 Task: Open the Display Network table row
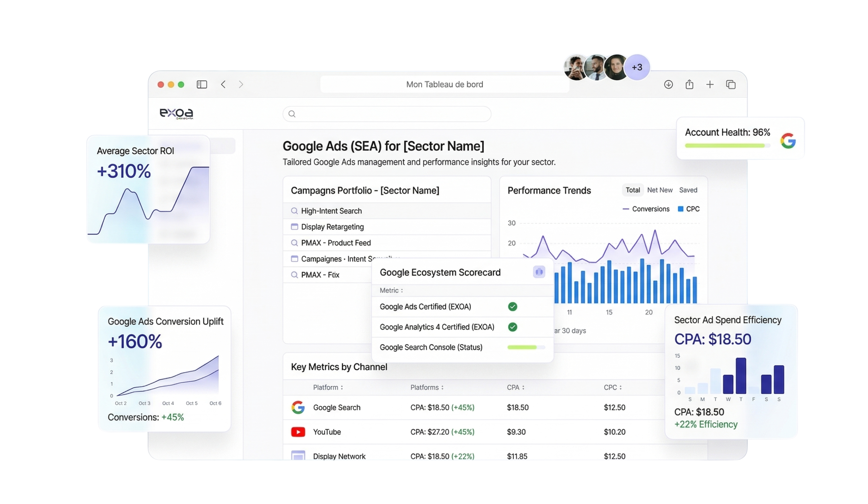point(474,453)
